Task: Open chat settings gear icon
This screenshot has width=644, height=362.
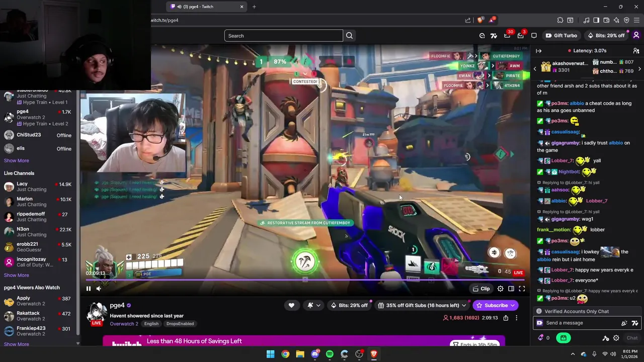Action: coord(616,338)
